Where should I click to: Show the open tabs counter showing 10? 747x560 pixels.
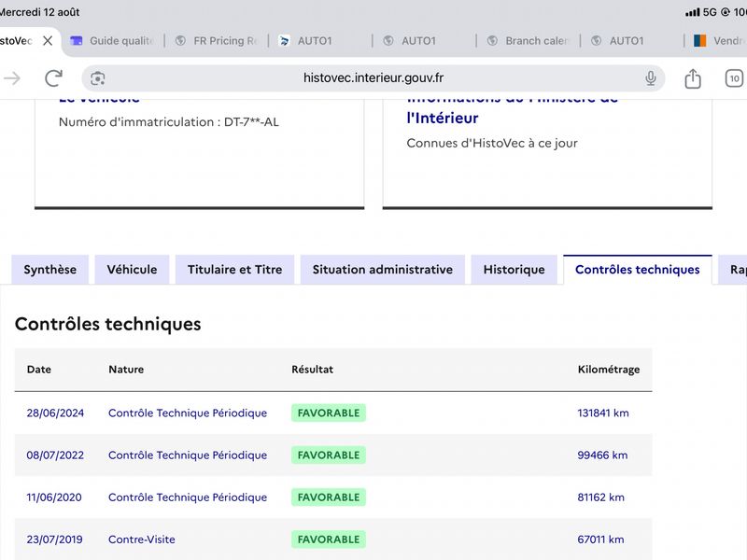[734, 78]
